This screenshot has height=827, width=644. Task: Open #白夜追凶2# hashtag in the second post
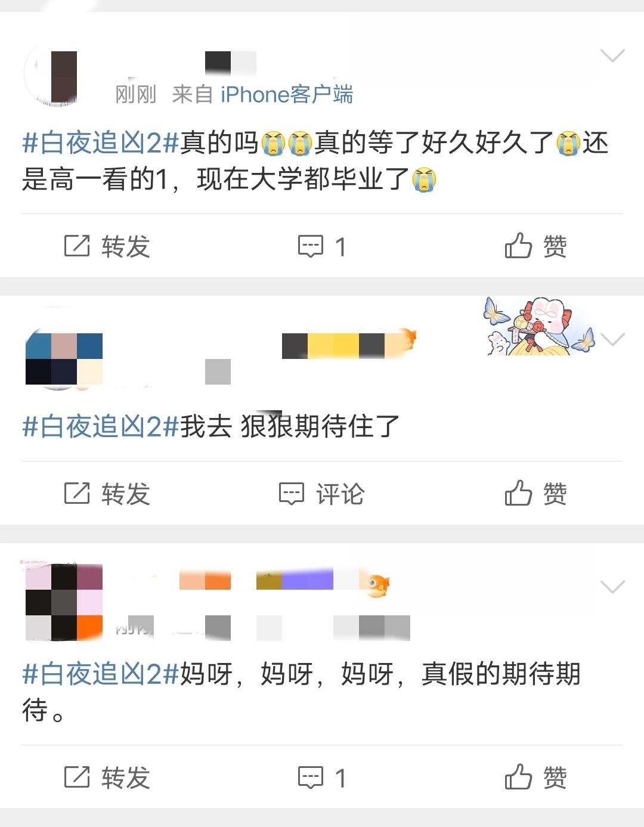pyautogui.click(x=101, y=426)
